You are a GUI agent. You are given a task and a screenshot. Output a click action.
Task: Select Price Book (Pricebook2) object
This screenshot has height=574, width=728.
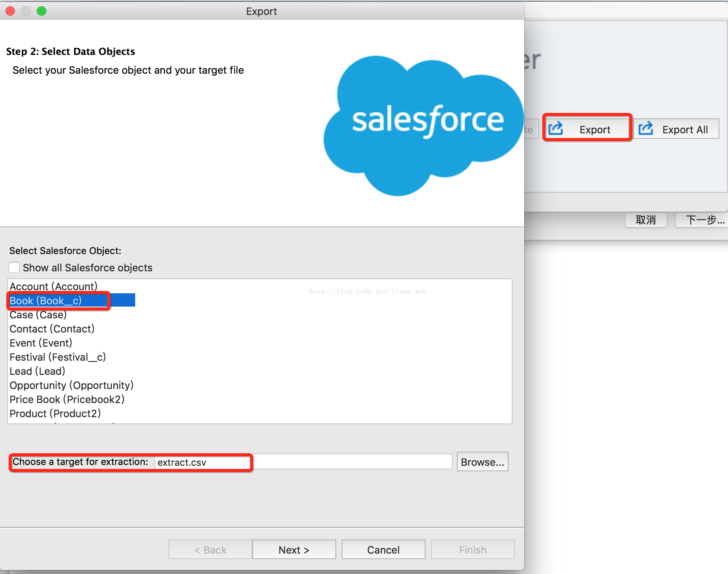pyautogui.click(x=67, y=399)
